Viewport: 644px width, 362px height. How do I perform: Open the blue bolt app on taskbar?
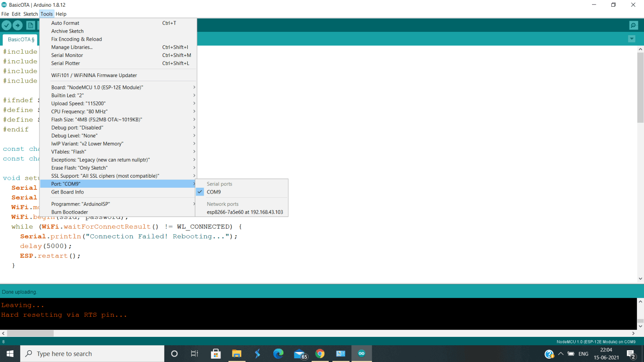click(257, 354)
